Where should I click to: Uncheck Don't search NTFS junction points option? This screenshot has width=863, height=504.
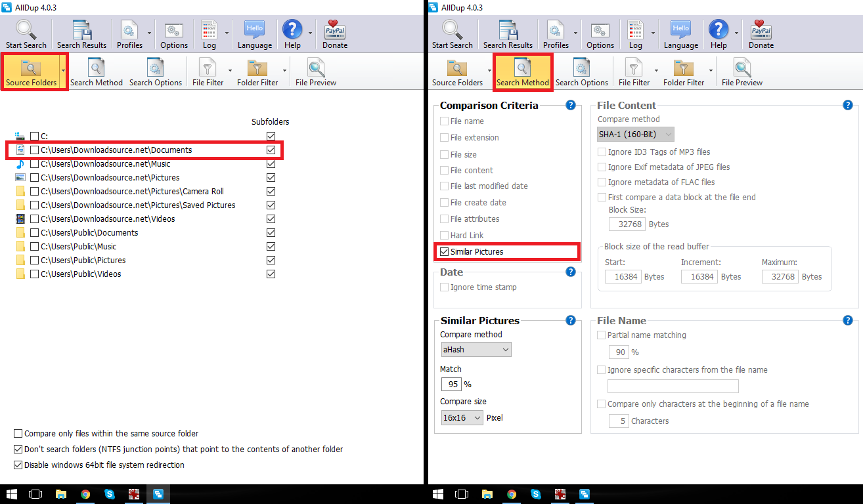pos(18,450)
